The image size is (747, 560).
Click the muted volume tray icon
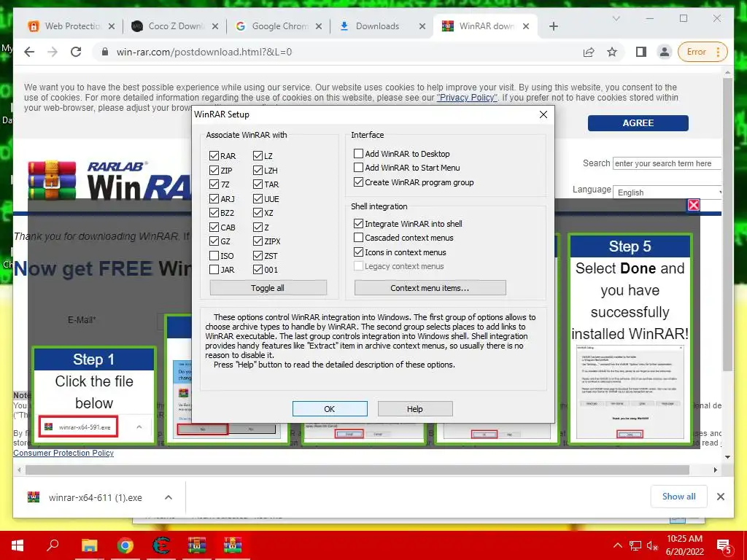point(652,545)
